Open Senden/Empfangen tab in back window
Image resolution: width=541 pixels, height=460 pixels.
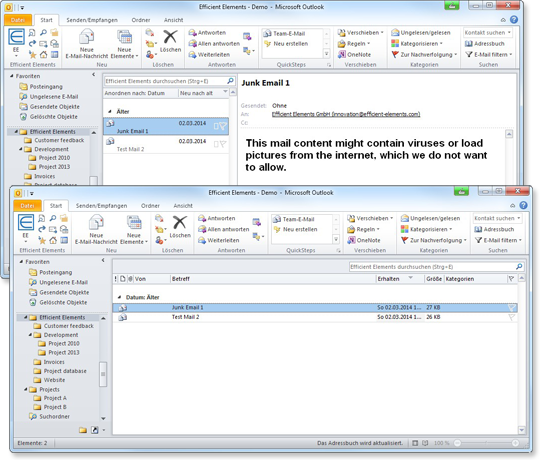[x=92, y=20]
